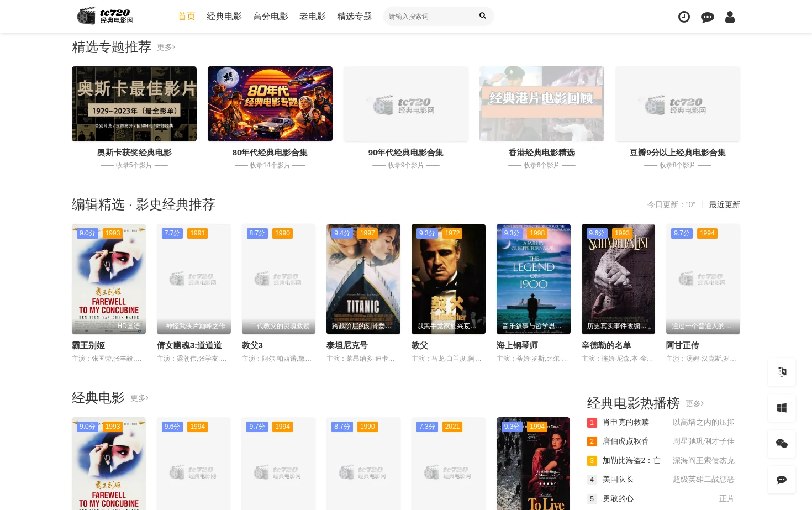
Task: Expand 更多 next to 经典电影热播榜
Action: tap(694, 403)
